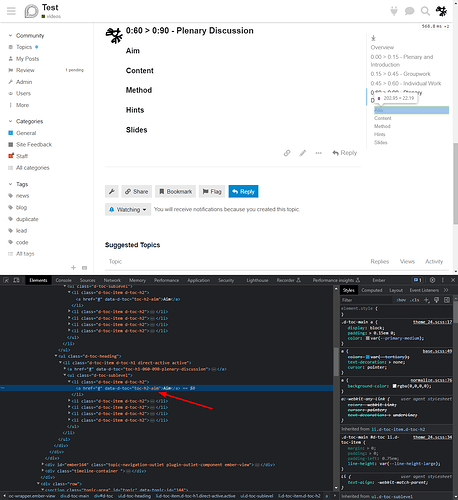458x500 pixels.
Task: Toggle :hov element state panel
Action: 401,300
